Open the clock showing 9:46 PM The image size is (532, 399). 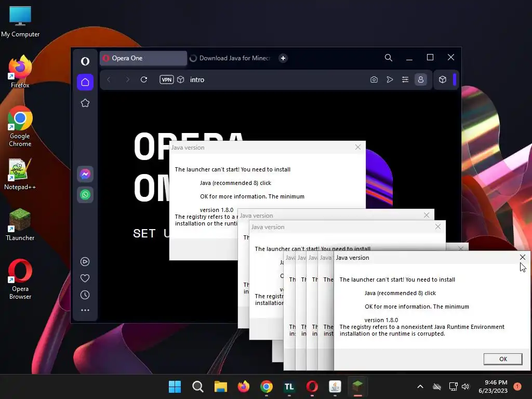click(x=493, y=387)
